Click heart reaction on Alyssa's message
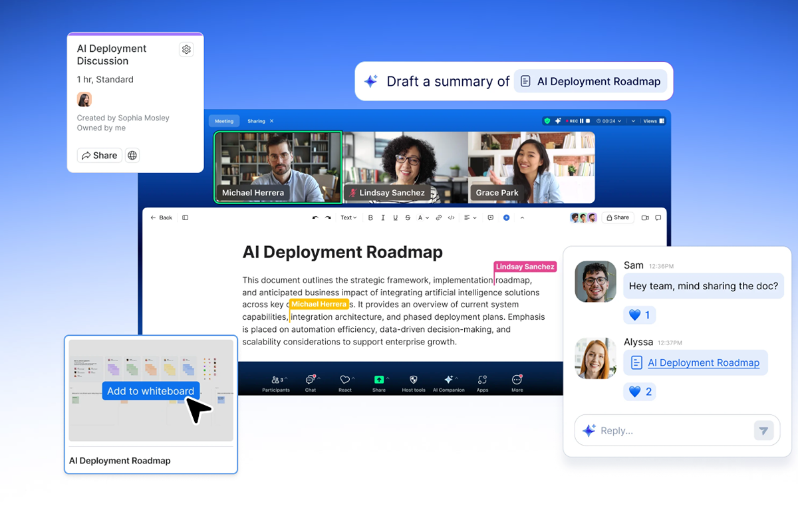 click(x=639, y=392)
